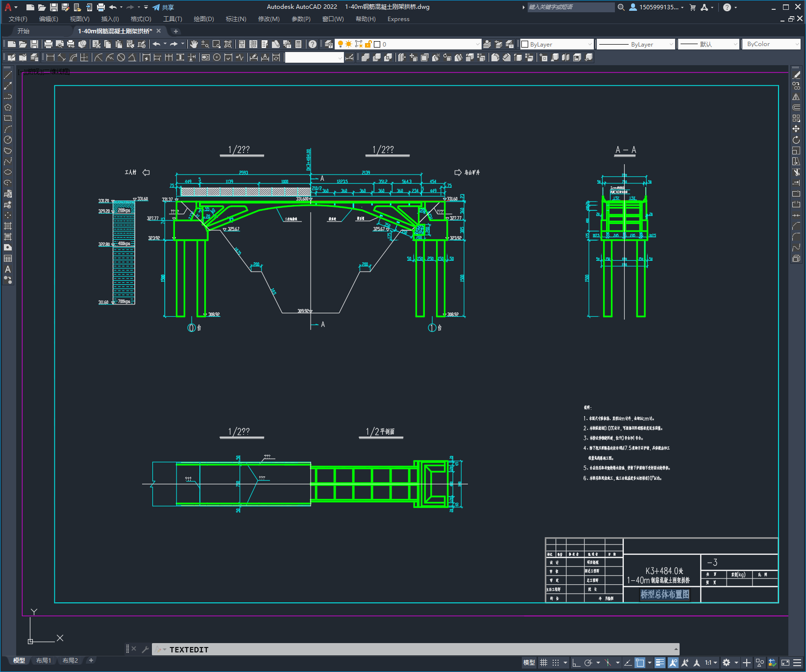Toggle snap mode dots in status bar
This screenshot has width=806, height=672.
[x=555, y=663]
